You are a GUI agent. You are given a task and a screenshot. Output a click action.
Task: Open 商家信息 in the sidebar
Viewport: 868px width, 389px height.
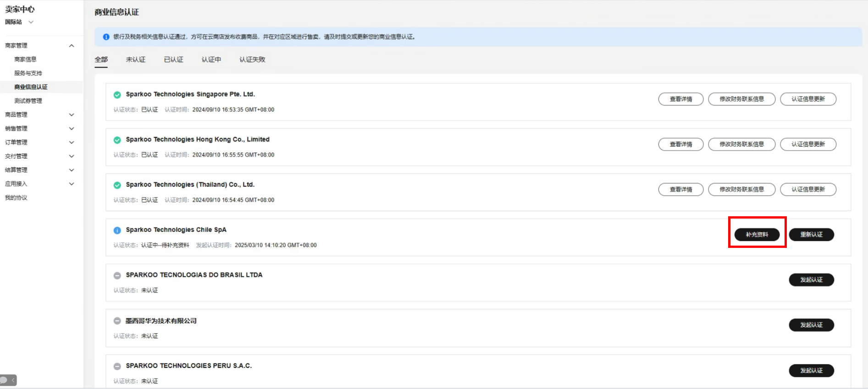coord(25,60)
